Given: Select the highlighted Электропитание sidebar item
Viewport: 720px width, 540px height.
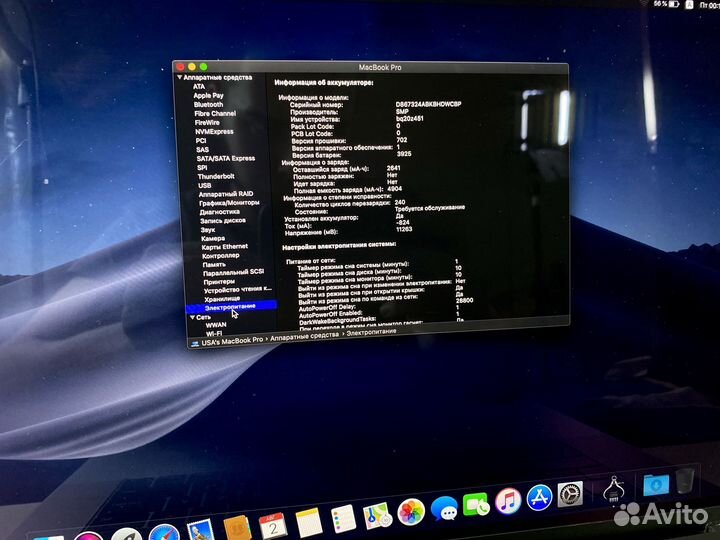Looking at the screenshot, I should (231, 307).
